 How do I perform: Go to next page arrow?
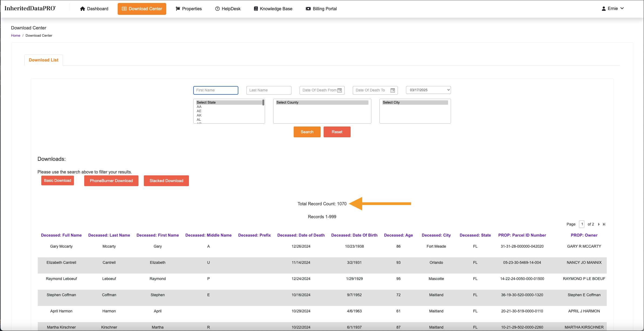tap(599, 224)
